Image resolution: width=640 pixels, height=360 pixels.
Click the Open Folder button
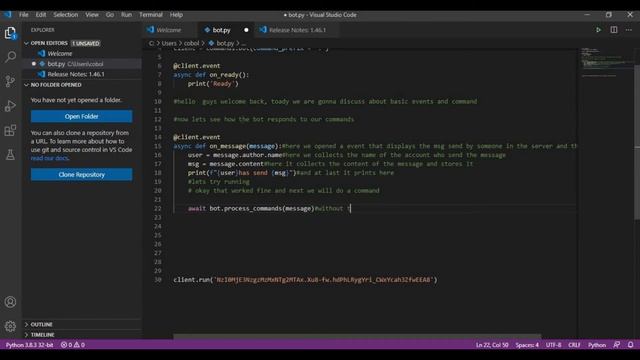81,116
